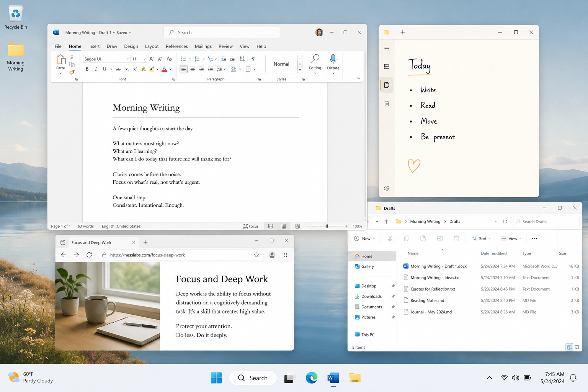Adjust the Word zoom slider handle

[327, 226]
